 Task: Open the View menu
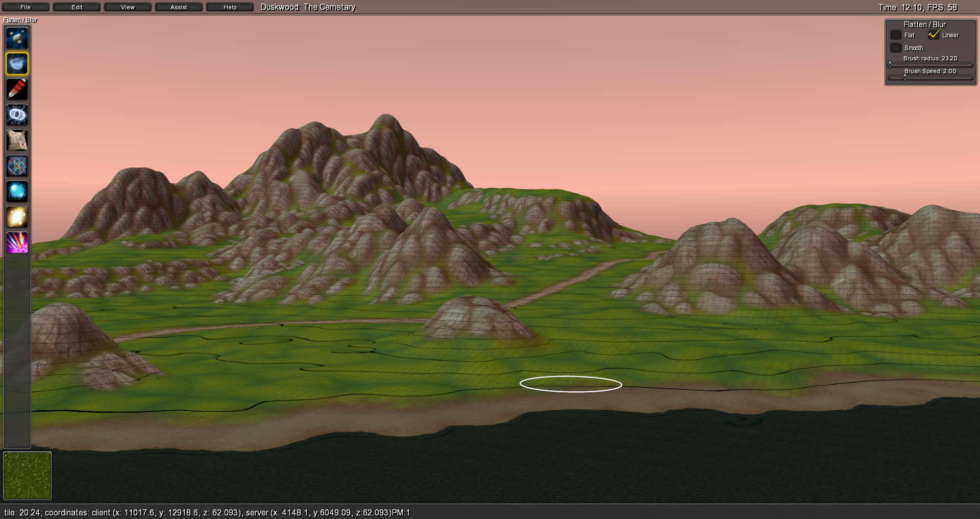128,7
